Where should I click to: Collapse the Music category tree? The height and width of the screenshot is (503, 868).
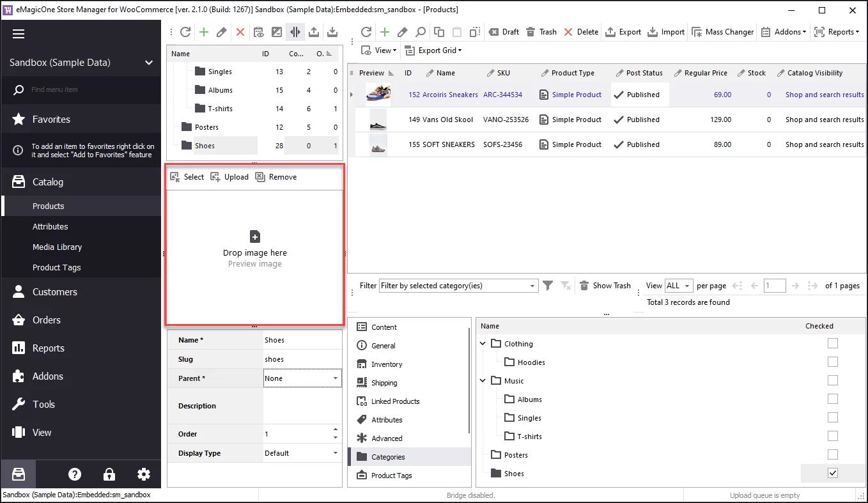tap(483, 380)
